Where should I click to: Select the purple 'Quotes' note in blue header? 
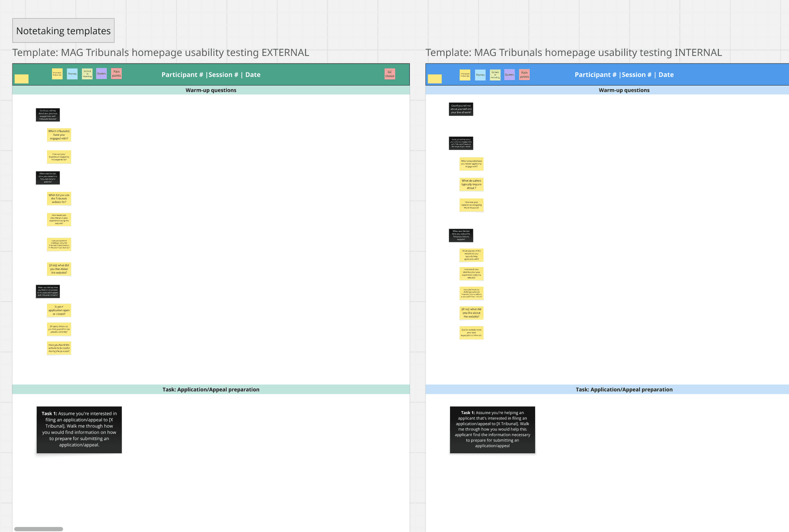pos(509,75)
